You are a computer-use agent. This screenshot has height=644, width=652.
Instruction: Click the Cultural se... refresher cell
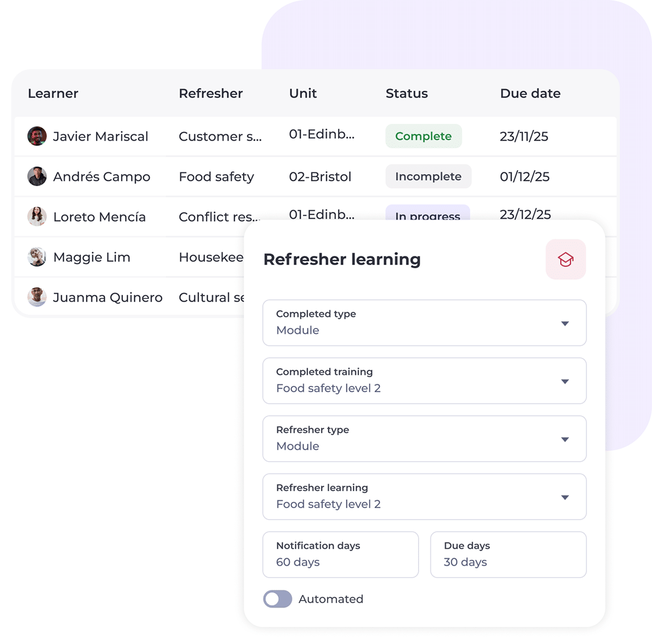pos(211,297)
